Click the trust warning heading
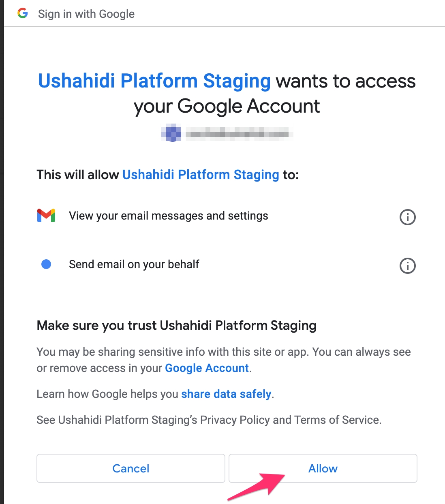The image size is (445, 504). click(176, 325)
